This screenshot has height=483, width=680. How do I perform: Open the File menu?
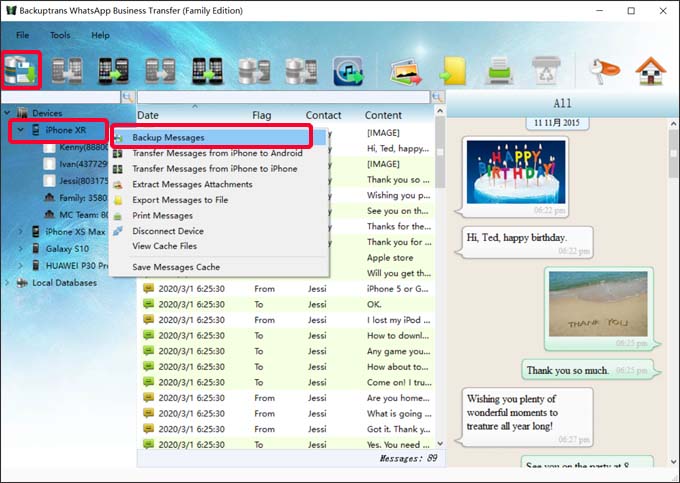click(x=23, y=35)
